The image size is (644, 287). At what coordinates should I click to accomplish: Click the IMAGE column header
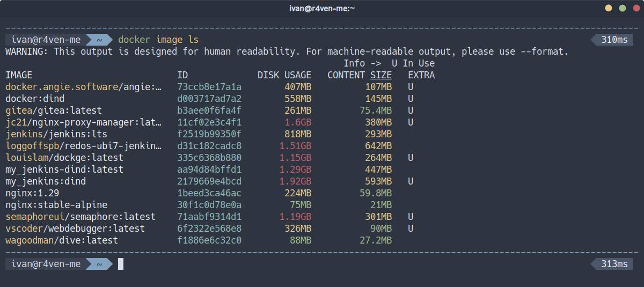click(19, 75)
